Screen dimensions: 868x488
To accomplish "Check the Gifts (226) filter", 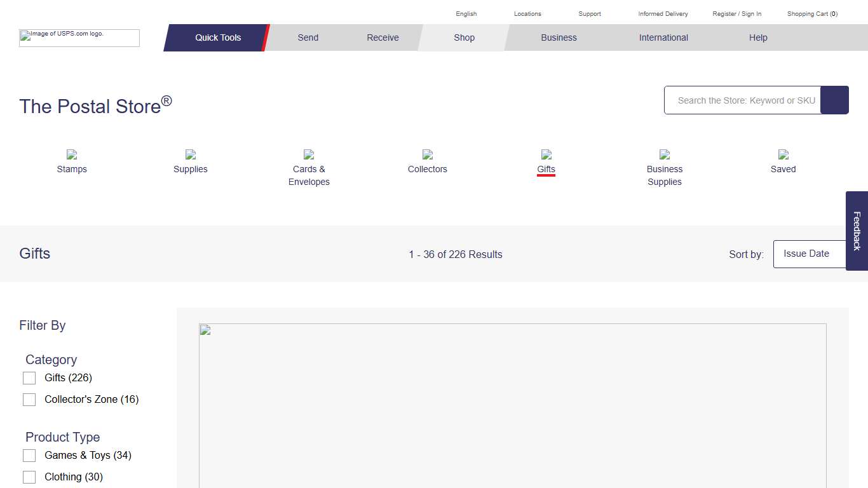I will [29, 378].
